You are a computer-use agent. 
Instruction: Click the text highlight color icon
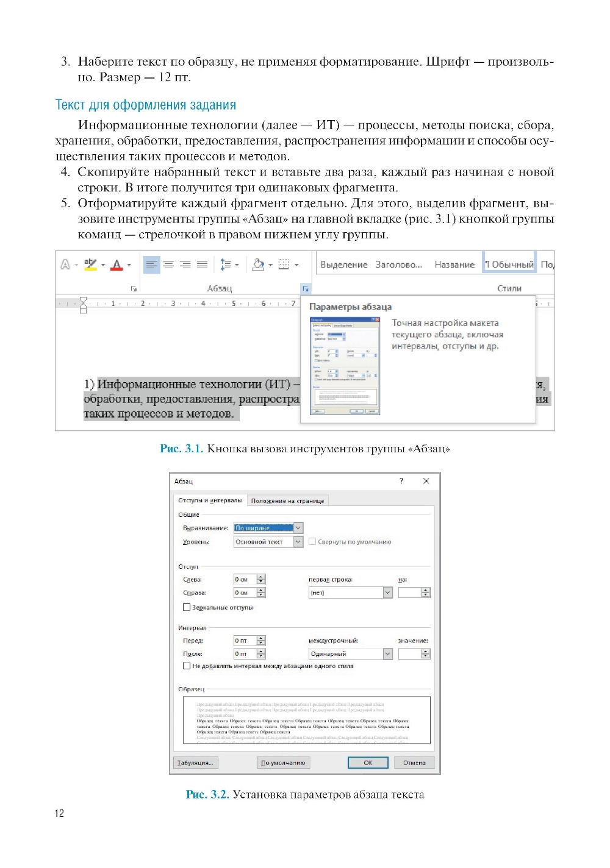coord(90,265)
